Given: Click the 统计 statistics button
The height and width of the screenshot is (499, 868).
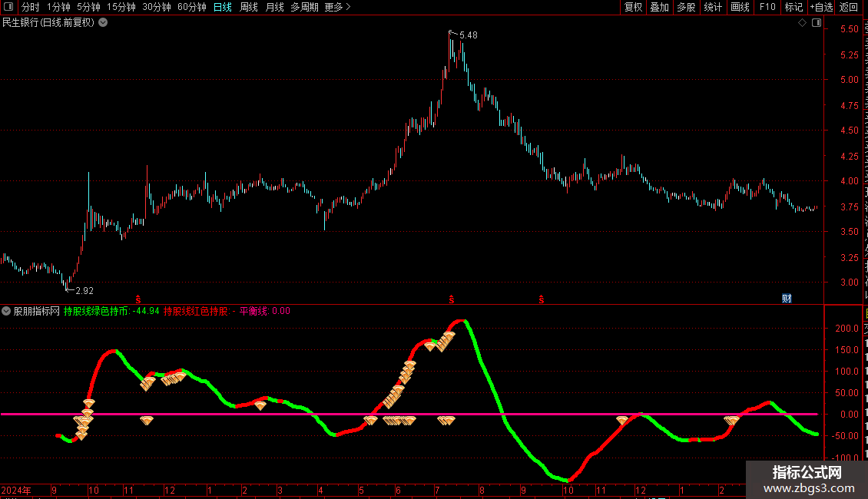Looking at the screenshot, I should click(712, 7).
